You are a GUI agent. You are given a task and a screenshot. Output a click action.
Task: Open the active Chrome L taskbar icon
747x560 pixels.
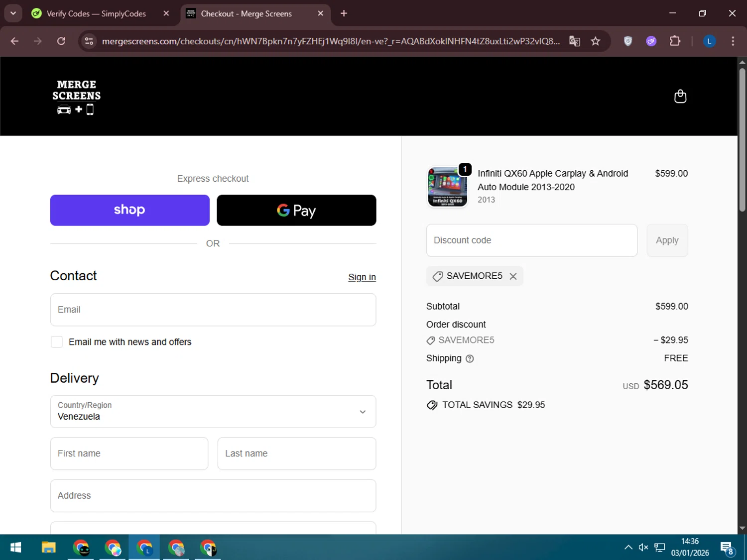[x=144, y=548]
